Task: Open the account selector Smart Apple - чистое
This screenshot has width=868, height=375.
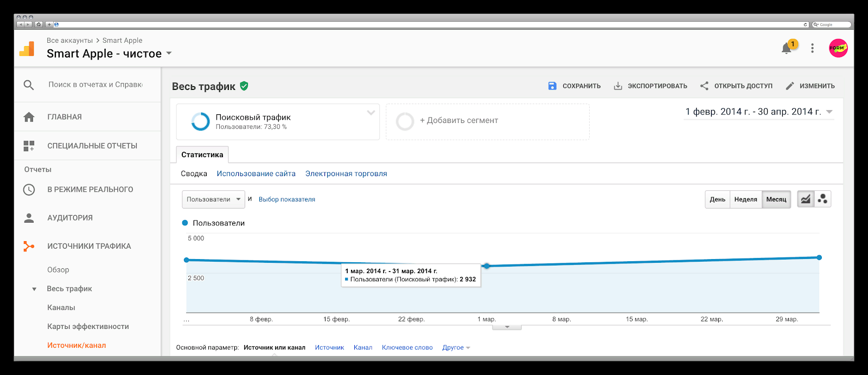Action: [109, 54]
